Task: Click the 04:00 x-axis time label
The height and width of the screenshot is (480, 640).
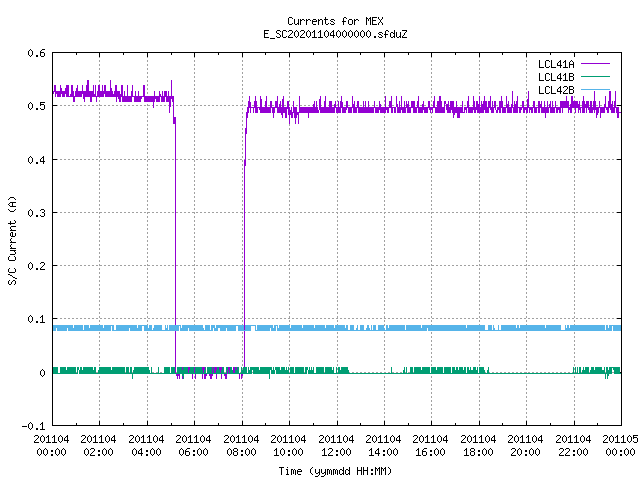Action: [146, 452]
